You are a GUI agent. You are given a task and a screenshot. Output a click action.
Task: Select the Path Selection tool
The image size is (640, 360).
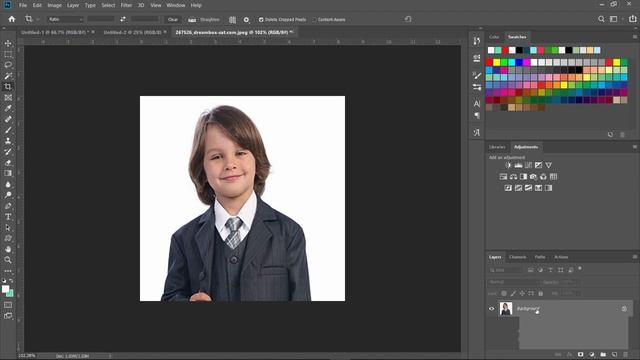(x=8, y=227)
